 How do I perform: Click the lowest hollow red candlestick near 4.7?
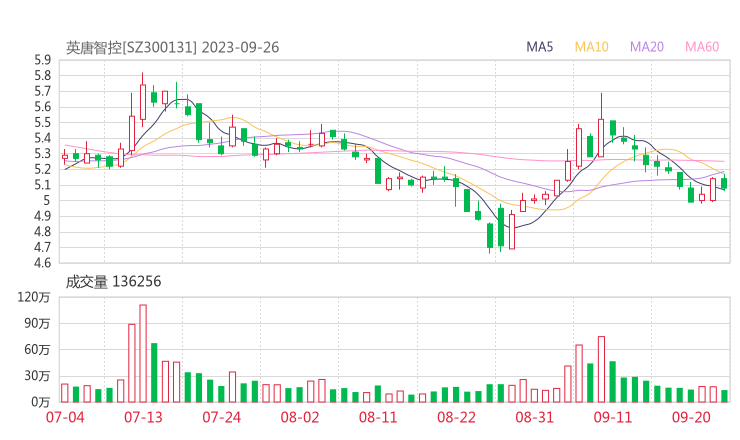point(512,230)
